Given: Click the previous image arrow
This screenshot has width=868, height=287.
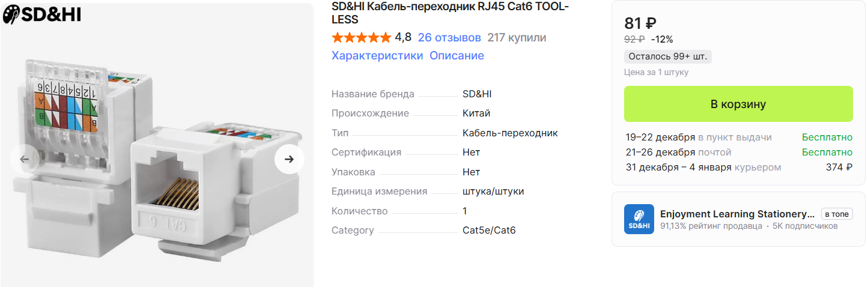Looking at the screenshot, I should 25,159.
